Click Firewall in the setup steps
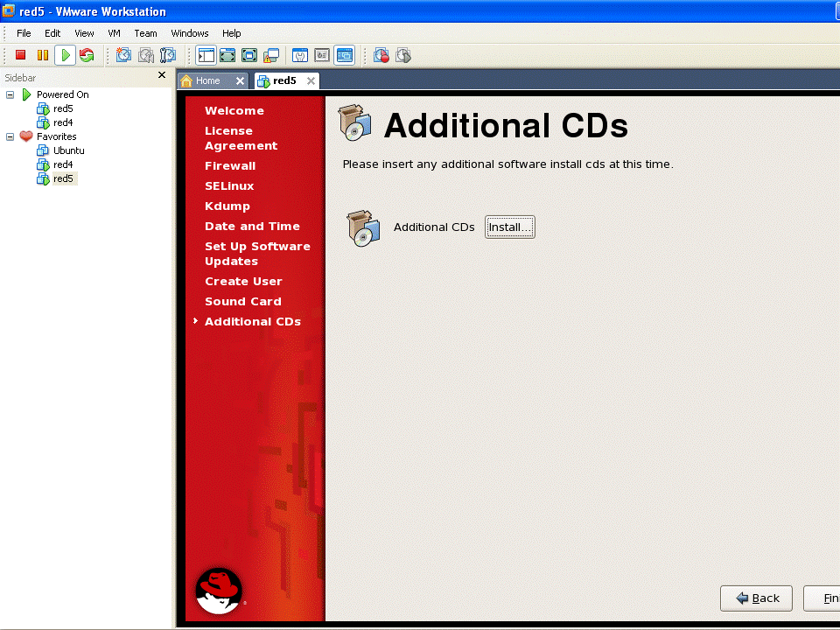The height and width of the screenshot is (630, 840). click(x=230, y=166)
